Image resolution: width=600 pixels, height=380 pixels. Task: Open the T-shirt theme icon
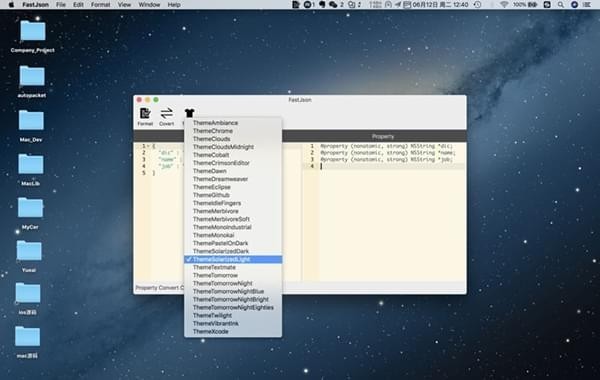(x=189, y=113)
